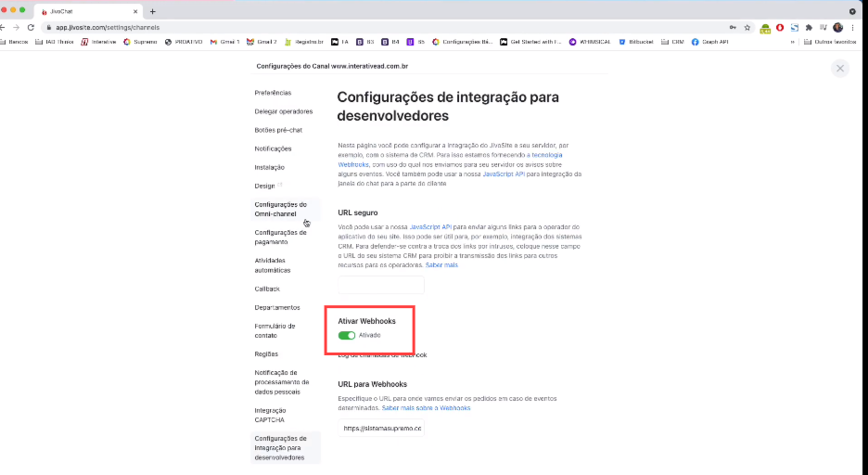Open Chrome's three-dot menu
Viewport: 868px width, 475px height.
pyautogui.click(x=852, y=28)
